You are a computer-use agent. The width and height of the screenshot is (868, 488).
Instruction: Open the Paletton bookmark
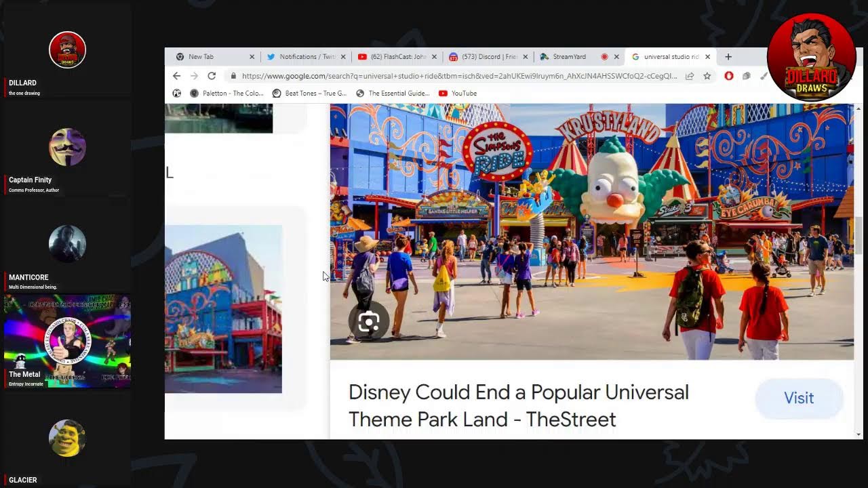tap(226, 94)
